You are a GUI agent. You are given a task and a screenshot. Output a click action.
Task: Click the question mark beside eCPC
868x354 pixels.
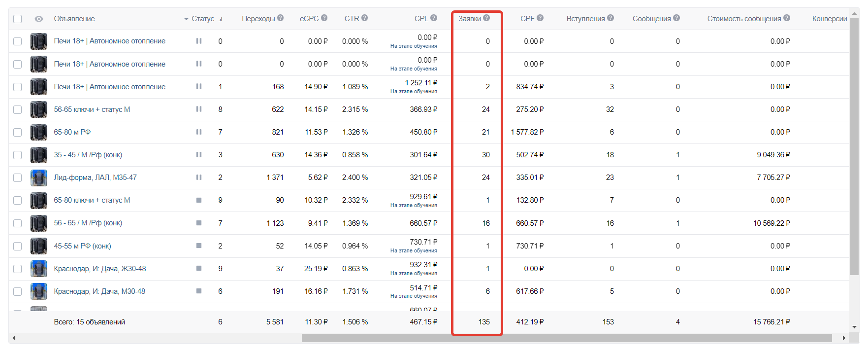point(324,18)
